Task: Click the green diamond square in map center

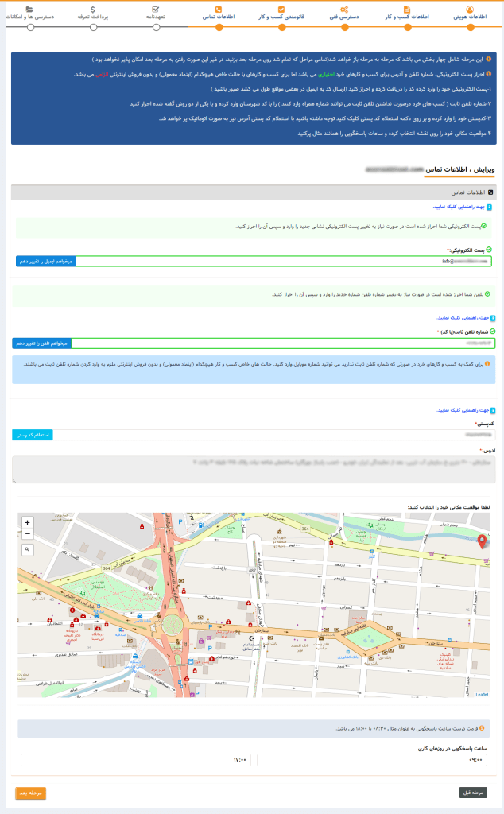Action: click(369, 637)
